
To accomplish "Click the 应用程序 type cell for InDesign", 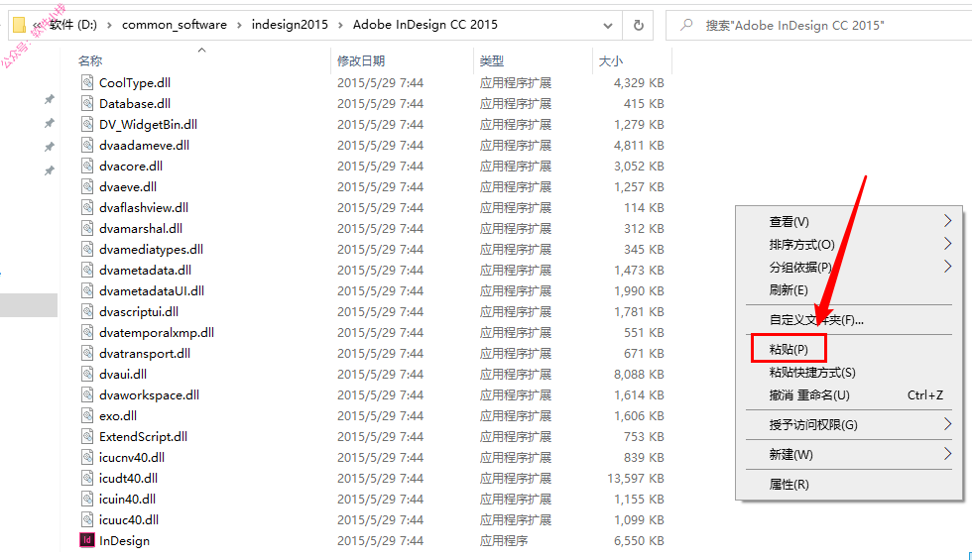I will click(x=504, y=541).
